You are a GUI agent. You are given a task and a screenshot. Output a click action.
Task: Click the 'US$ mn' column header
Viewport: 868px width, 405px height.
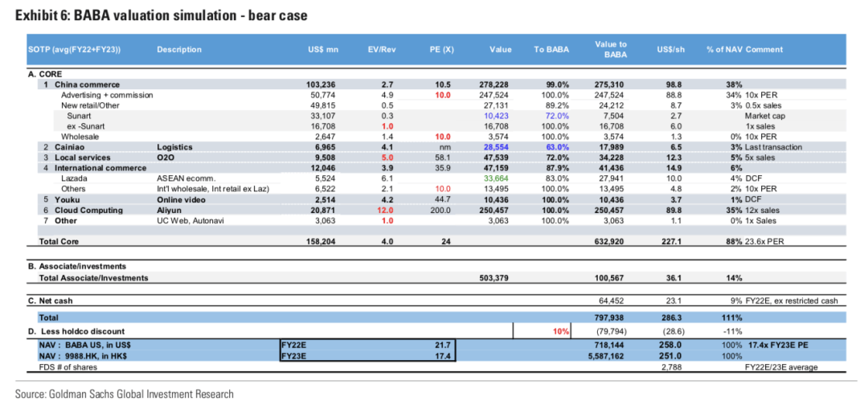(323, 50)
